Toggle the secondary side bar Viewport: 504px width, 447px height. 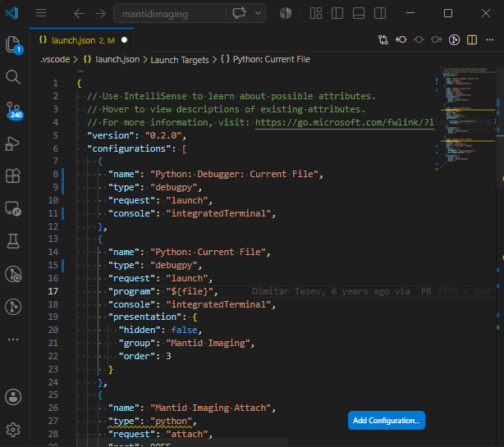[x=380, y=13]
